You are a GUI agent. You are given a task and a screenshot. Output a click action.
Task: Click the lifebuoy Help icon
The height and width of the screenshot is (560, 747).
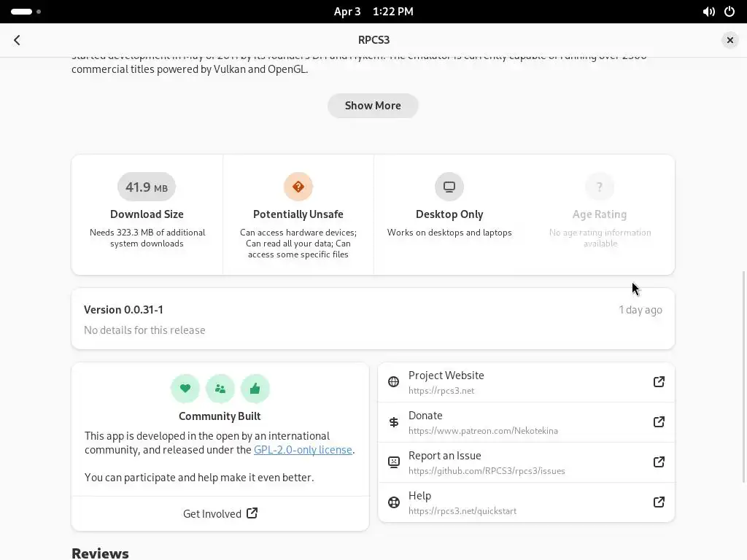pos(393,502)
